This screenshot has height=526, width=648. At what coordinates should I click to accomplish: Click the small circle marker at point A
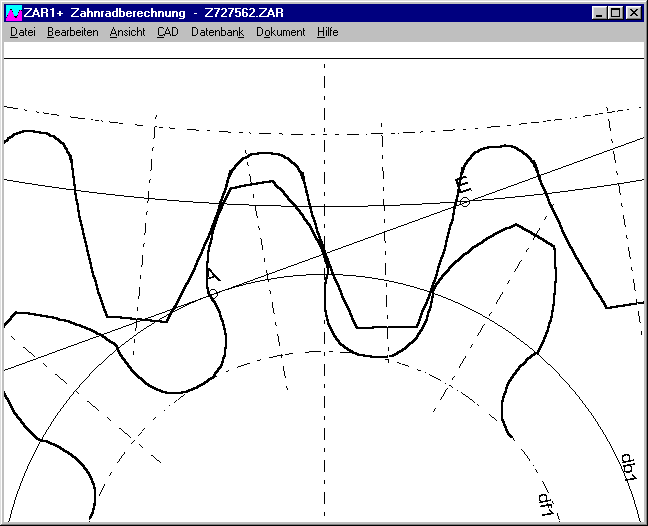pos(213,294)
